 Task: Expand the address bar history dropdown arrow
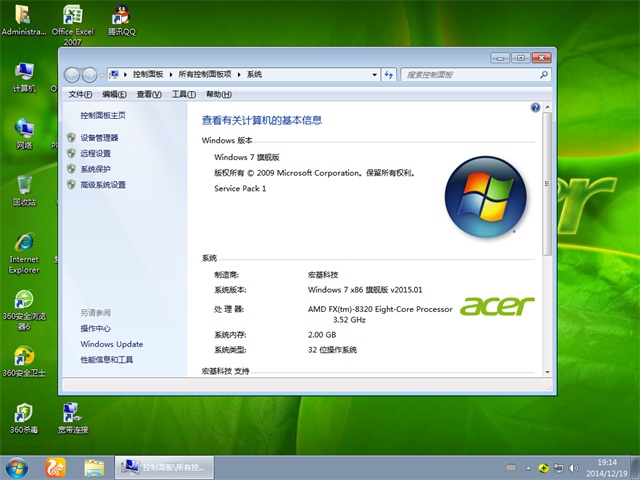[x=374, y=75]
